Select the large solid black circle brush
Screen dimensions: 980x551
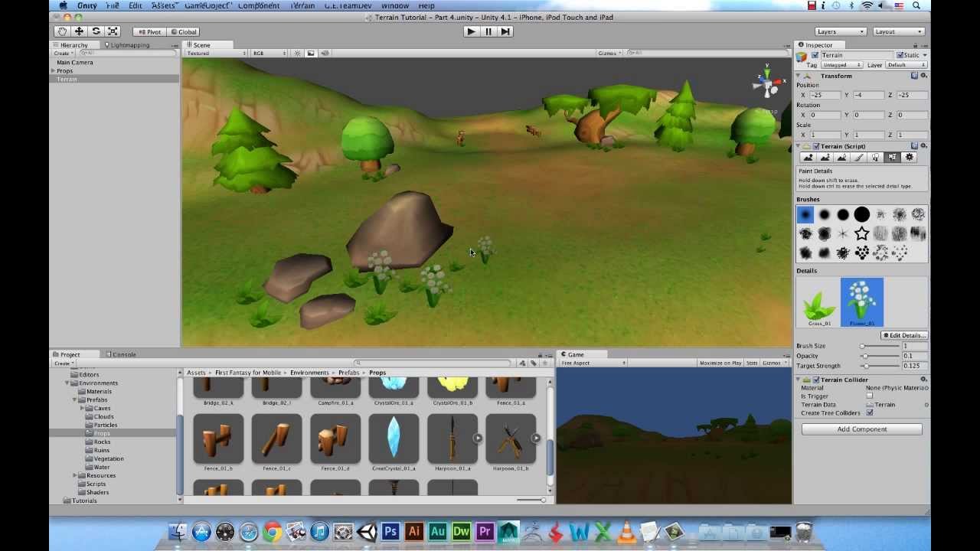click(x=862, y=214)
